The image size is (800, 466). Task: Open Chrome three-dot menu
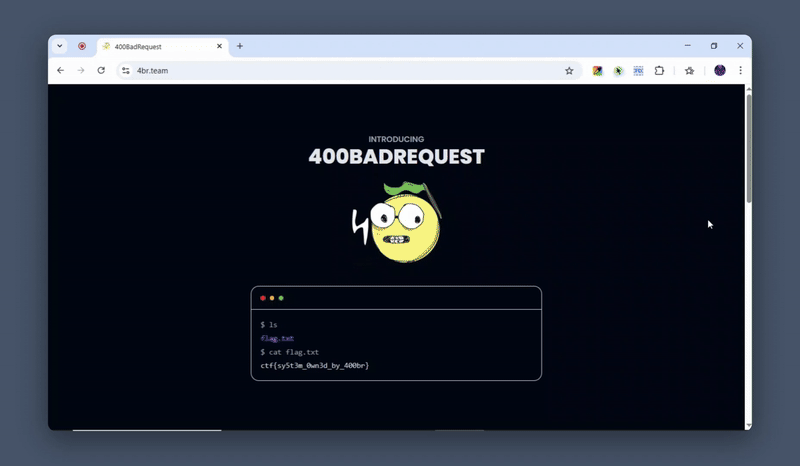[x=740, y=70]
